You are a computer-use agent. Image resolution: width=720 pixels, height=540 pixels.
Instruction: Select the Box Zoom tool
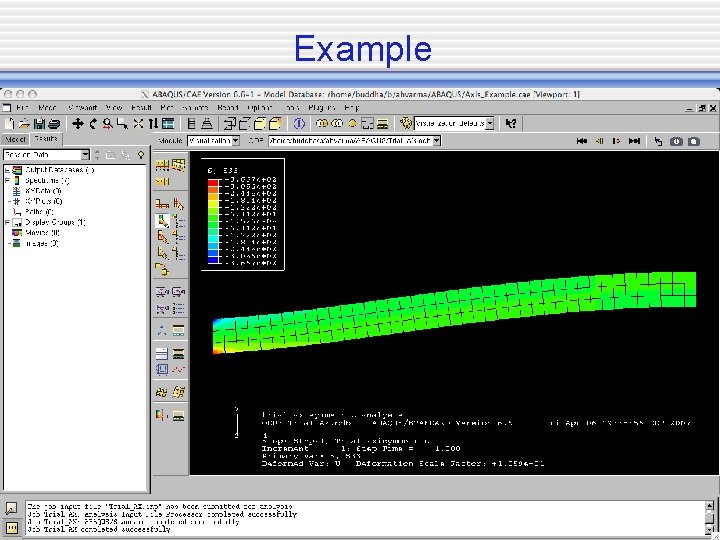[x=122, y=123]
